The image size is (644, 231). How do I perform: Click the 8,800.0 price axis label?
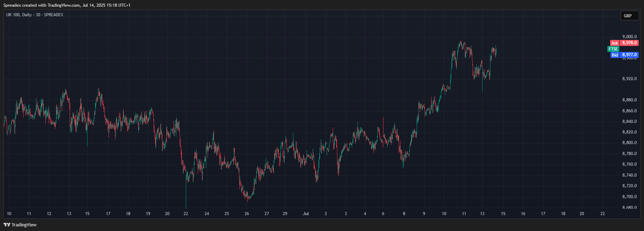click(x=630, y=143)
